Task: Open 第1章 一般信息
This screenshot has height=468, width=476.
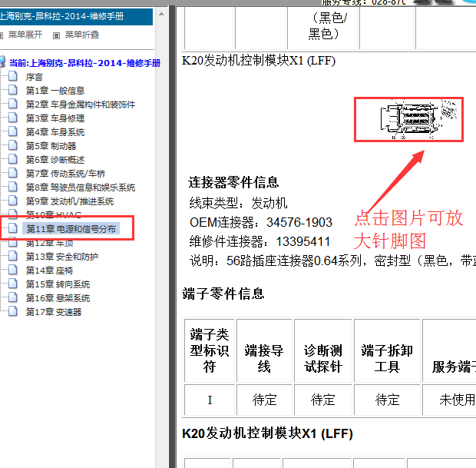Action: click(55, 91)
